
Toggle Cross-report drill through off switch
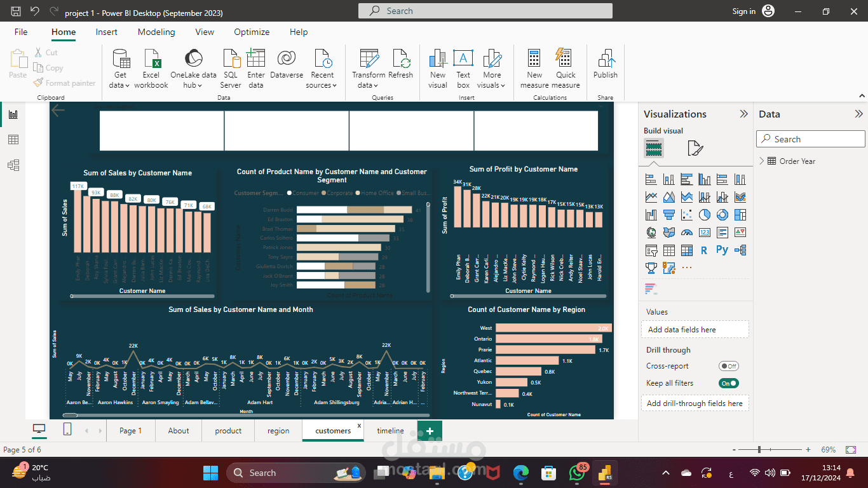(729, 365)
